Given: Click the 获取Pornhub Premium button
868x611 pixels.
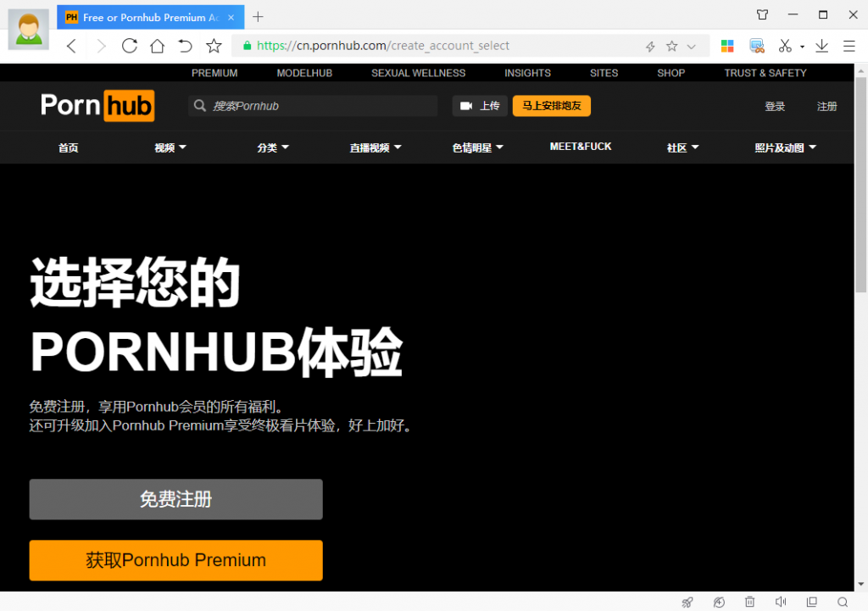Looking at the screenshot, I should click(x=176, y=560).
